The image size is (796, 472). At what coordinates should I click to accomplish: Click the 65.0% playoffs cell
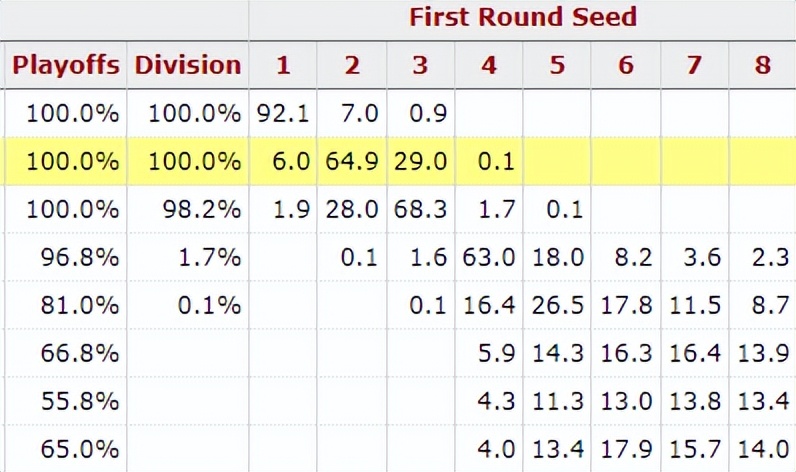click(72, 450)
